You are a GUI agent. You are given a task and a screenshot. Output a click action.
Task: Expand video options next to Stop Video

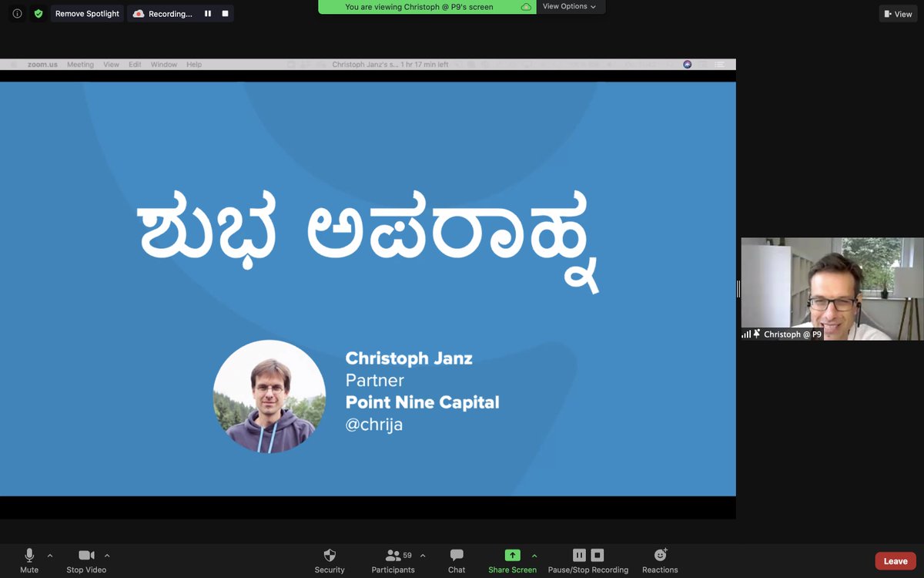(x=107, y=556)
